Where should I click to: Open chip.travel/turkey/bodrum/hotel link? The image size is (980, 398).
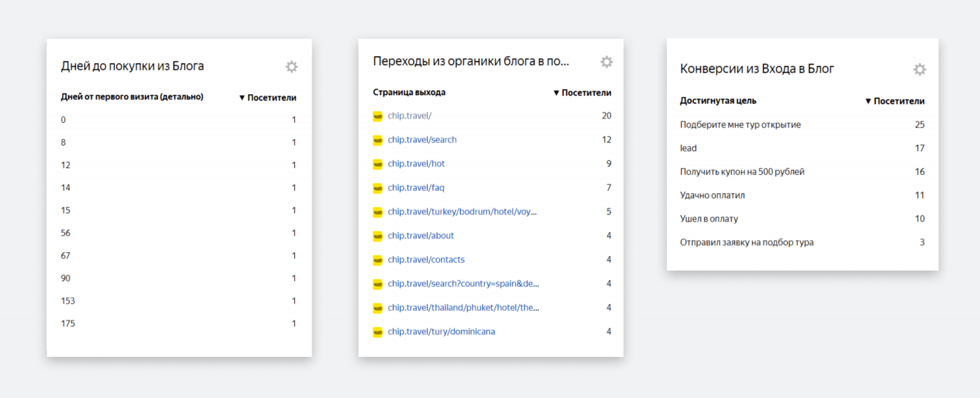point(462,211)
